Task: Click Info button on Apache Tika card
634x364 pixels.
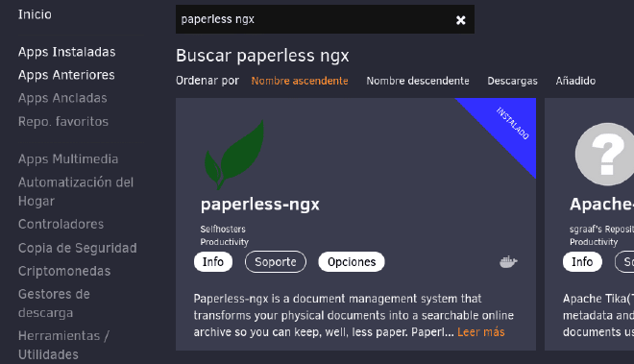Action: [x=582, y=262]
